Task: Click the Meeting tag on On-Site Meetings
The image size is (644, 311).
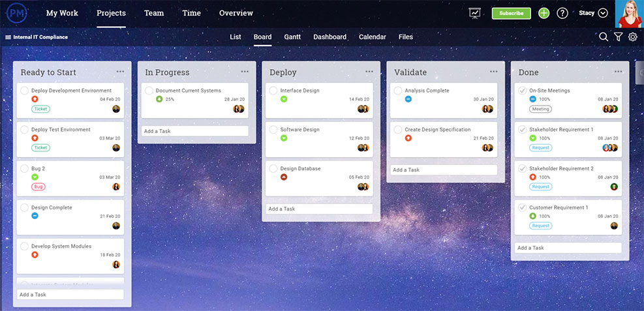Action: pos(540,109)
